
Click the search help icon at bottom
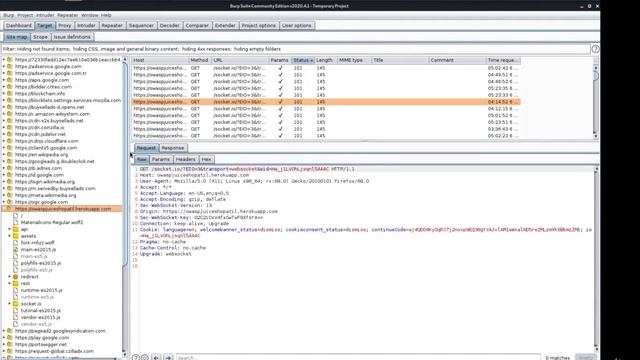click(x=136, y=358)
